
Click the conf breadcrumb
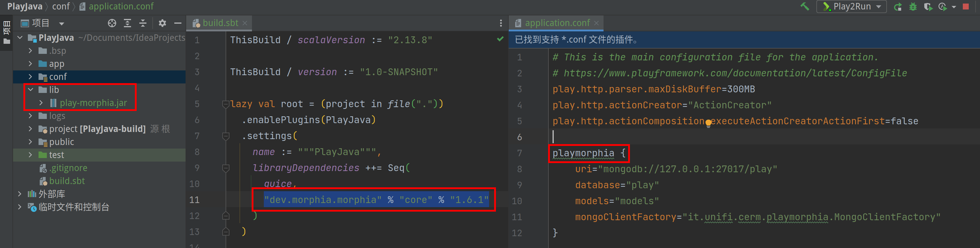61,7
